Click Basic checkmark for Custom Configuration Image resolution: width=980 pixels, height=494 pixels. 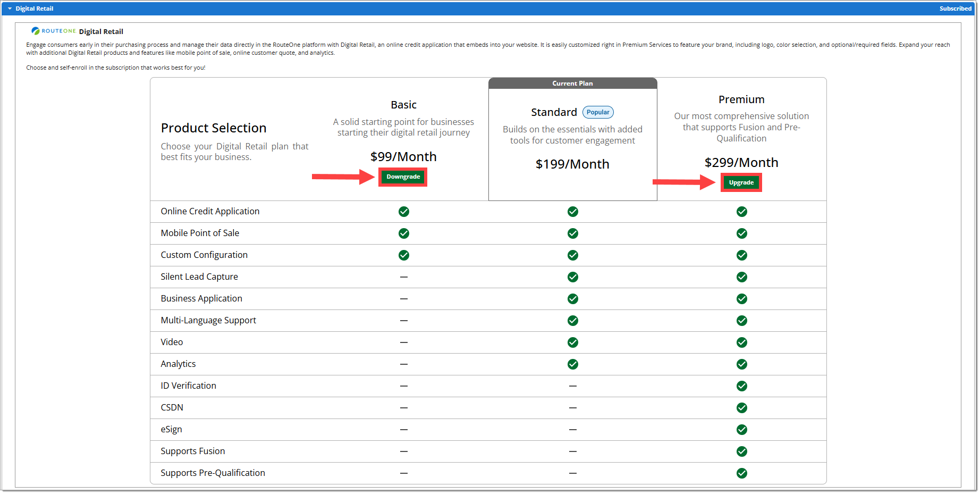click(404, 255)
